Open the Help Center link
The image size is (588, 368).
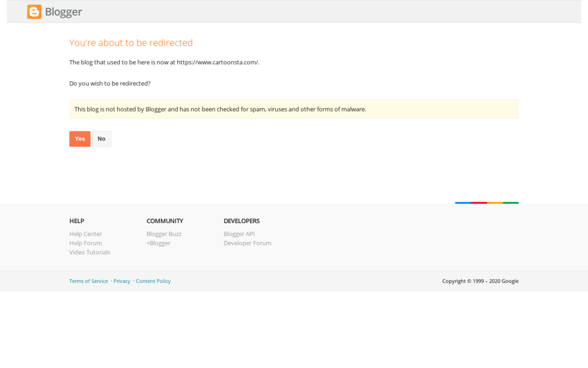click(x=86, y=234)
